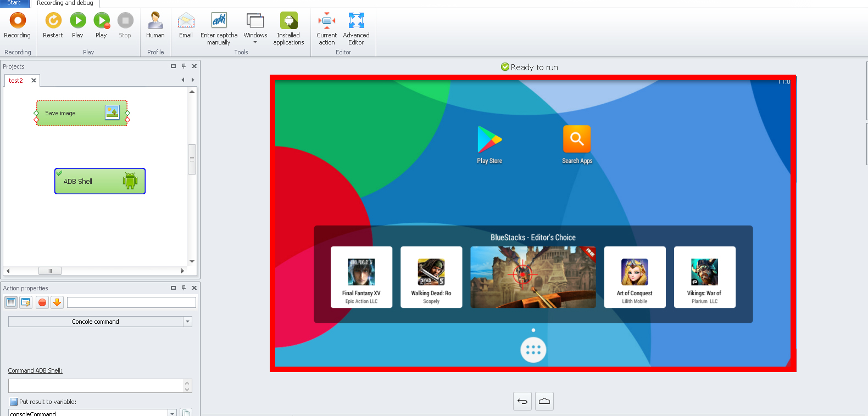
Task: Open Art of Conquest app card
Action: (635, 277)
